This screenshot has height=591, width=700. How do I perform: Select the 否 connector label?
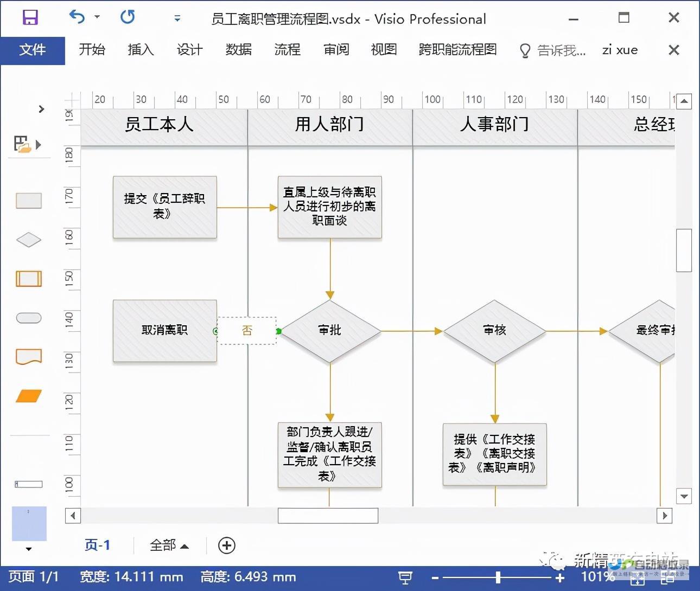[x=247, y=331]
